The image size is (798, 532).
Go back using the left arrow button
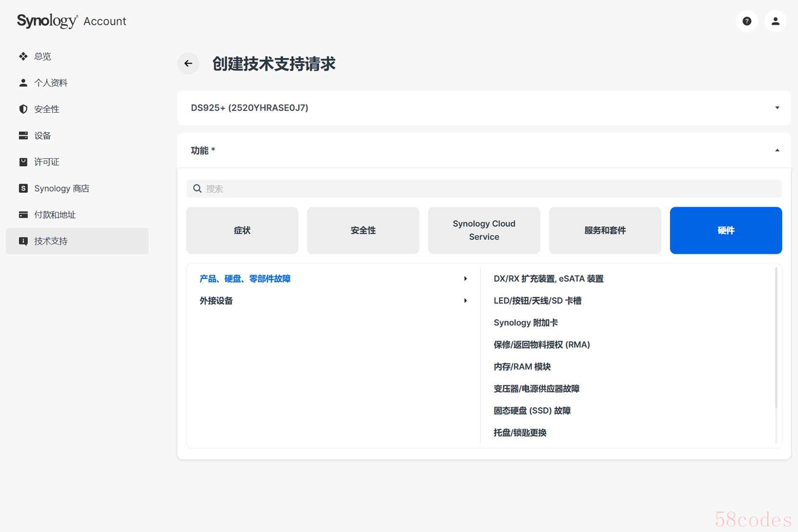pyautogui.click(x=188, y=64)
